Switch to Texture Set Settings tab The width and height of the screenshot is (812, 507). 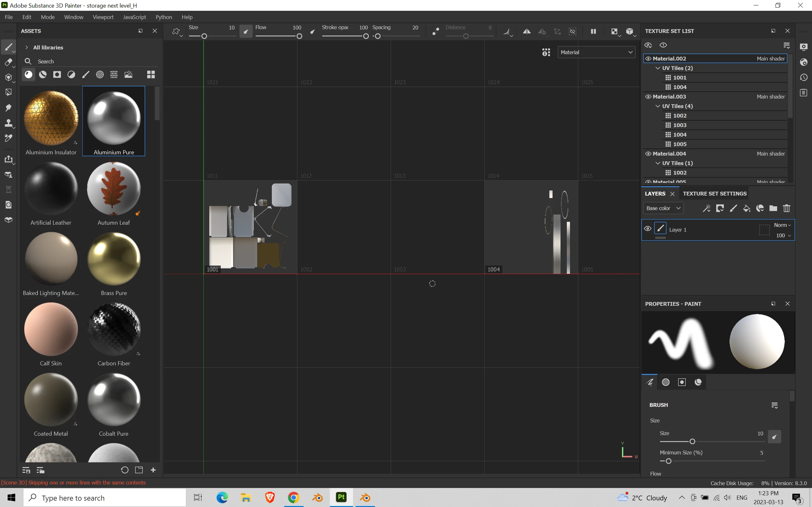(x=714, y=194)
